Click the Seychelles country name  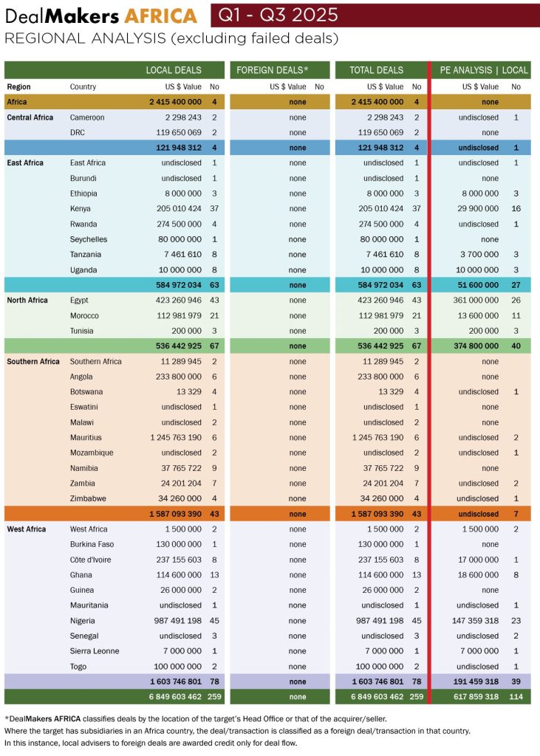coord(89,239)
